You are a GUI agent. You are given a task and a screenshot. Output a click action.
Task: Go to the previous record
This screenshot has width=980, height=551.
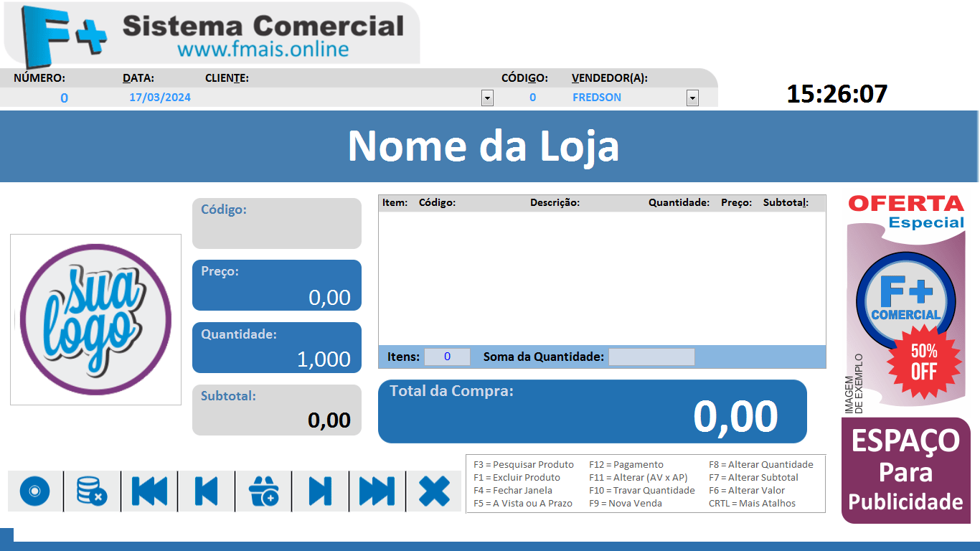coord(206,491)
